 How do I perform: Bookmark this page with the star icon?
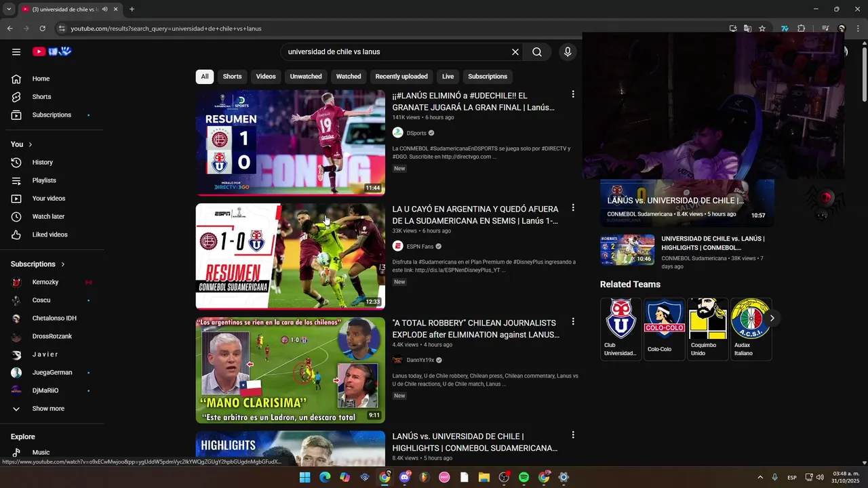click(762, 28)
